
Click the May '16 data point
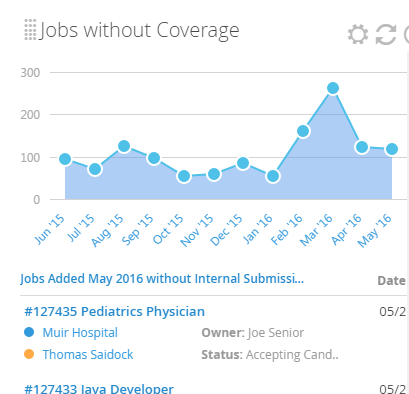click(x=392, y=149)
